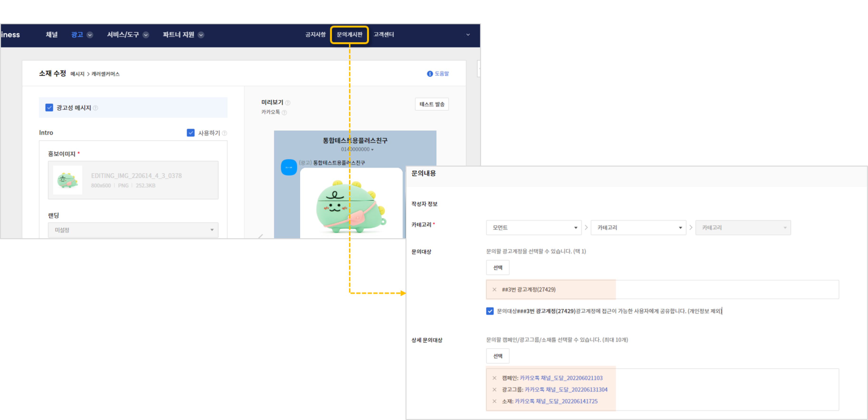
Task: Open the 캠페인 카카오톡 채널_도달_202206021103 link
Action: pyautogui.click(x=561, y=378)
